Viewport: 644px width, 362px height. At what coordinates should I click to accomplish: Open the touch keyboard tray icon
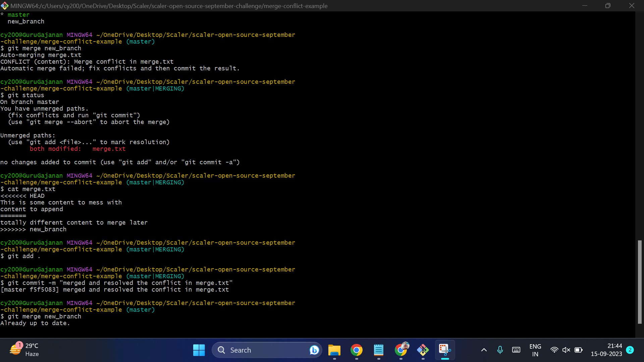[516, 350]
